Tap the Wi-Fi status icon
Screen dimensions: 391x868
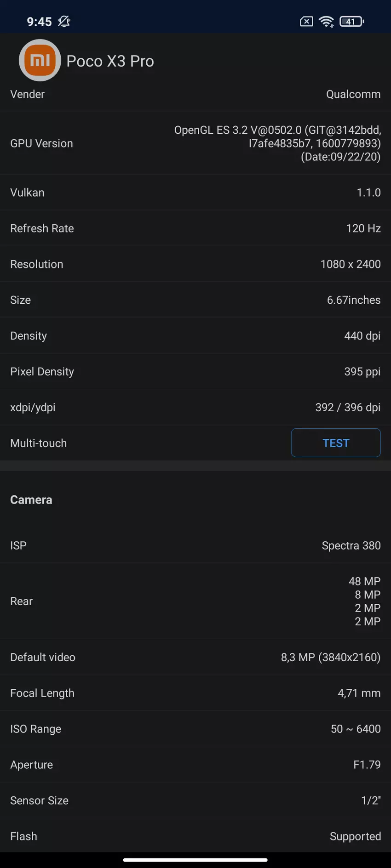(x=326, y=21)
